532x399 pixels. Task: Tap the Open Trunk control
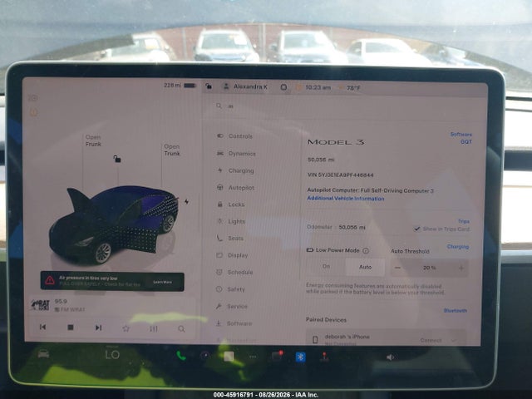[x=172, y=150]
